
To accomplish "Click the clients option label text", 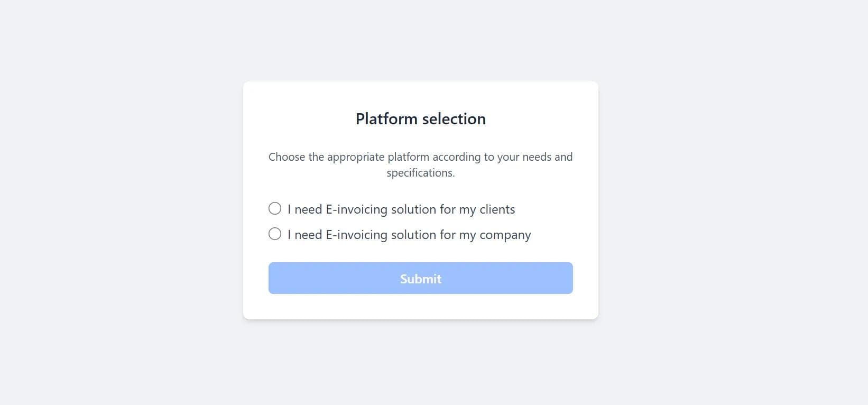I will pos(401,209).
